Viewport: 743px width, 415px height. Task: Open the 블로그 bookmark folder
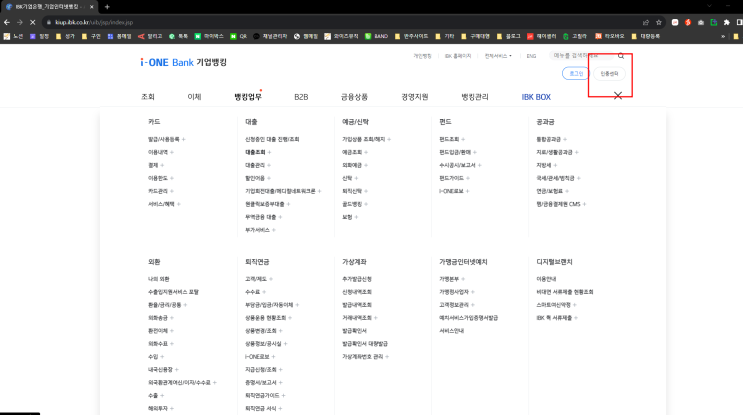coord(508,36)
